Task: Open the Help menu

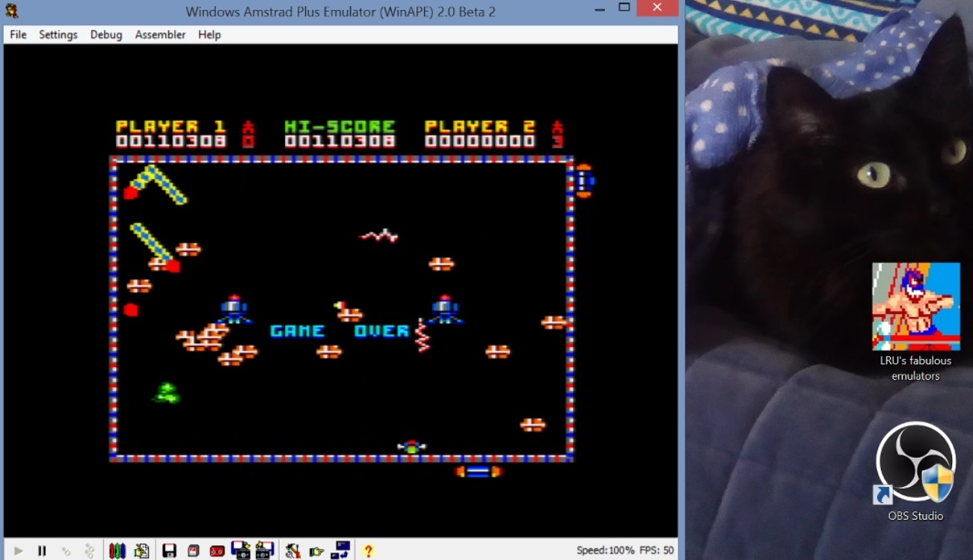Action: [x=209, y=34]
